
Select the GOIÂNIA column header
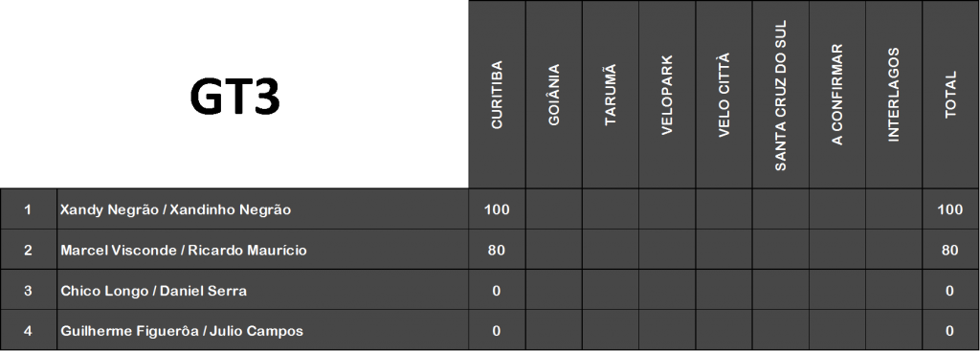click(x=554, y=95)
